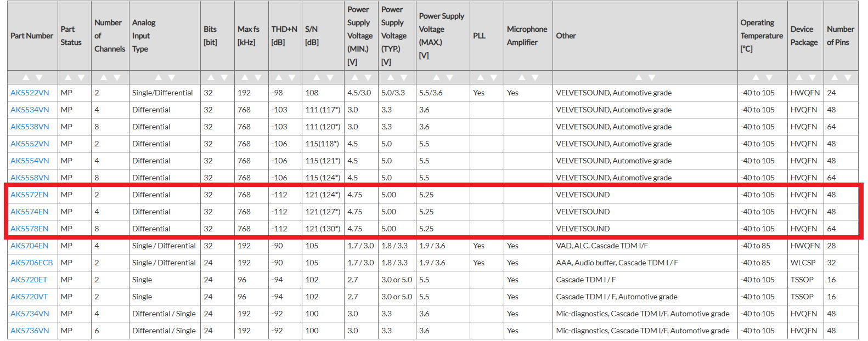Sort Operating Temperature descending

[x=769, y=77]
